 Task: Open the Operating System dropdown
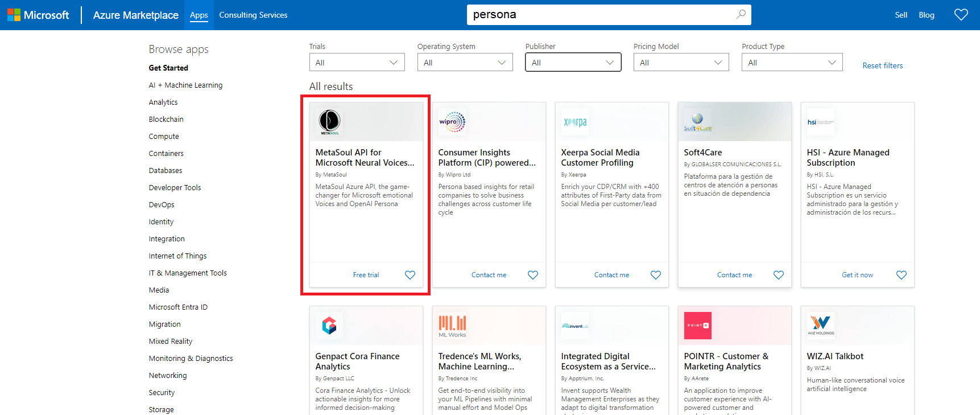465,63
